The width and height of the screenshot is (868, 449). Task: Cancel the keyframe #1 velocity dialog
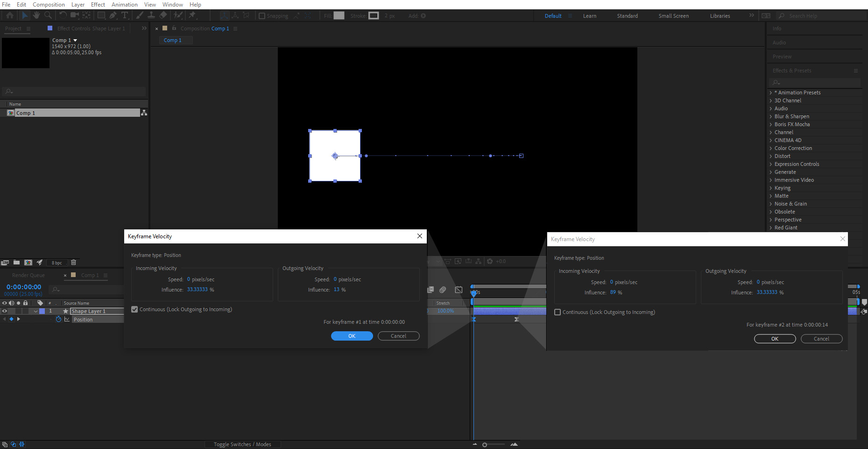[x=398, y=336]
